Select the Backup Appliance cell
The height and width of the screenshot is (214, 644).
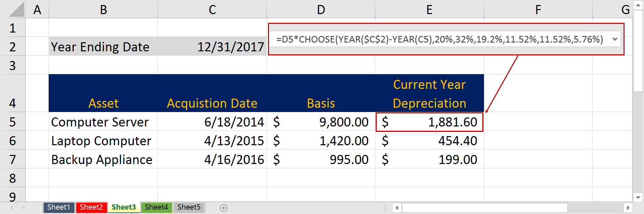click(103, 159)
